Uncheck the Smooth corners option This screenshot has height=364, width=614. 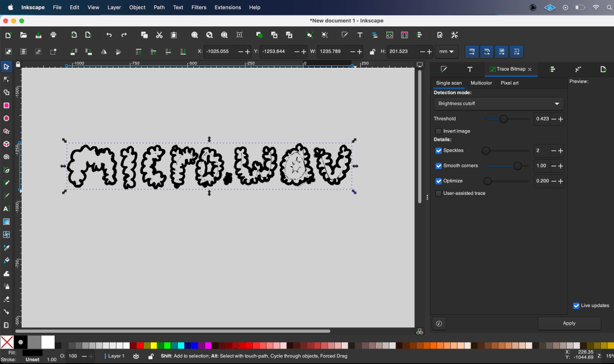[438, 166]
